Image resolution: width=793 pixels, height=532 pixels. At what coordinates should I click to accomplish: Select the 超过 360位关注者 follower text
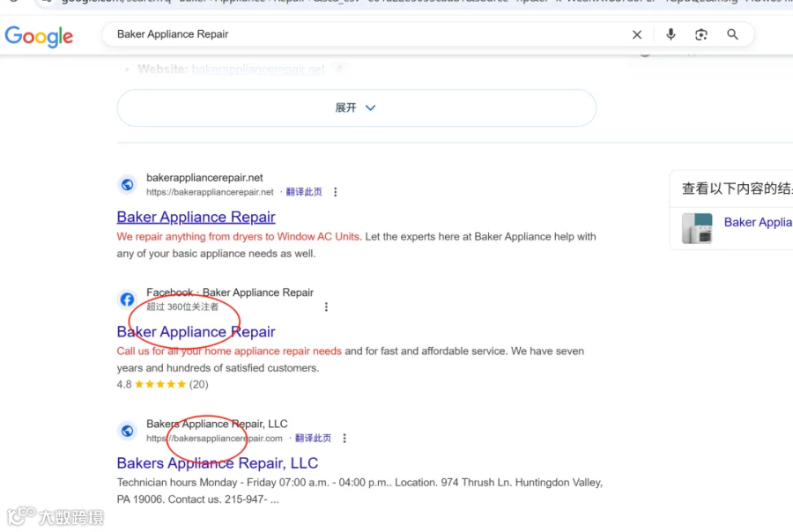pyautogui.click(x=182, y=307)
